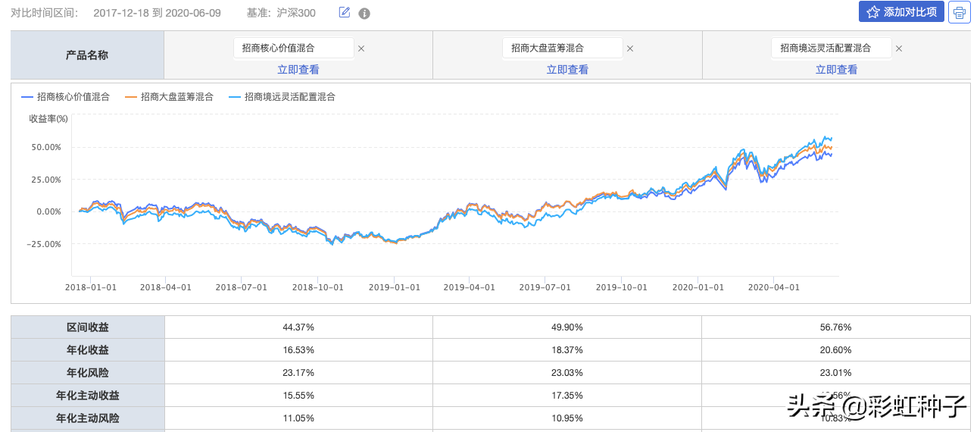This screenshot has width=980, height=432.
Task: Remove 招商核心价值混合 with its X icon
Action: 361,49
